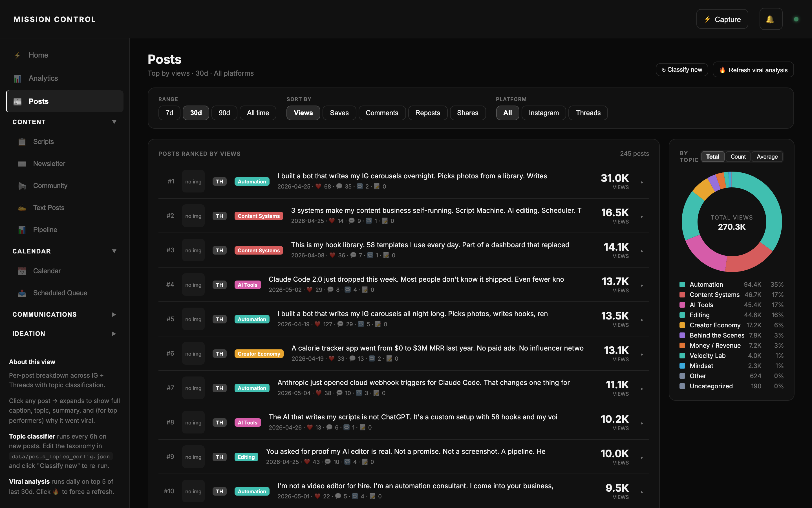
Task: Expand post #1 details arrow
Action: (x=642, y=182)
